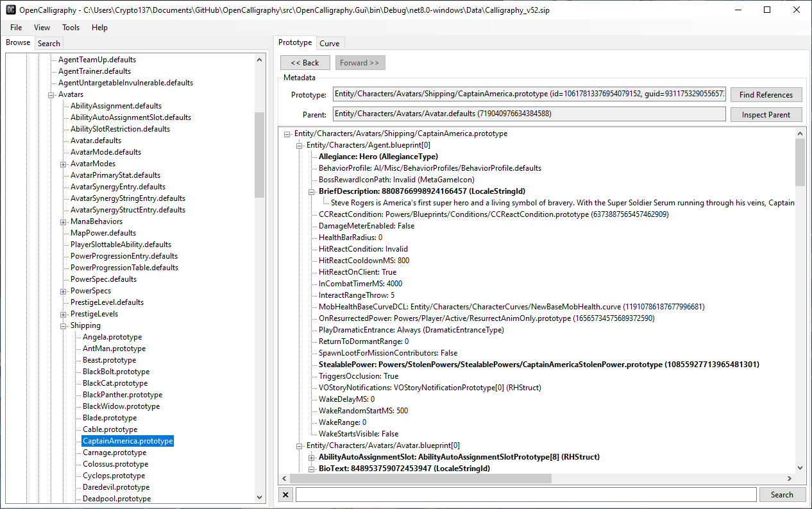Click the OpenCalligraphy app icon in title bar
Viewport: 812px width, 509px height.
11,10
